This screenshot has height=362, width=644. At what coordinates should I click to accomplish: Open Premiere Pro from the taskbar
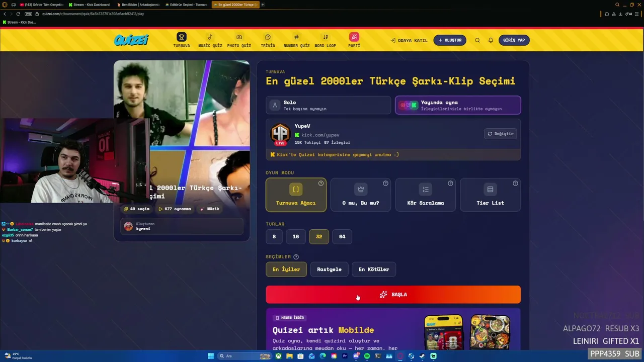pyautogui.click(x=345, y=356)
